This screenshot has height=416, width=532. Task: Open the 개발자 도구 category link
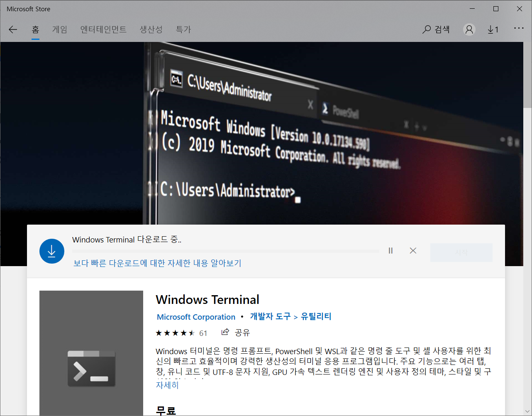(x=270, y=316)
